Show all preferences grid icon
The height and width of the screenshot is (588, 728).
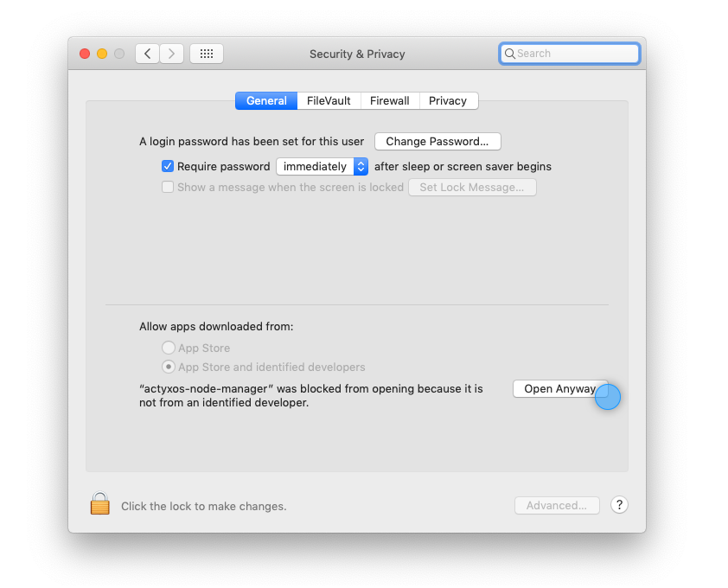point(207,54)
